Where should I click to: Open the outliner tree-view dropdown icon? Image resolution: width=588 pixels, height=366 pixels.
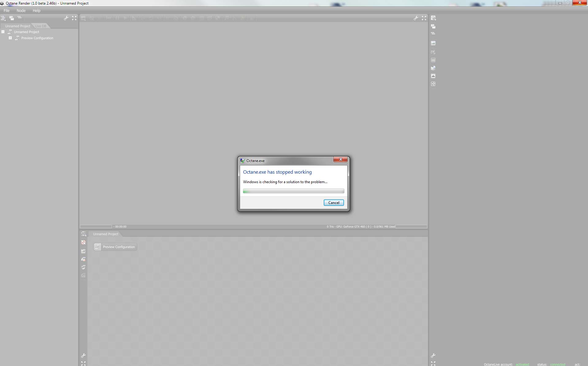[3, 18]
